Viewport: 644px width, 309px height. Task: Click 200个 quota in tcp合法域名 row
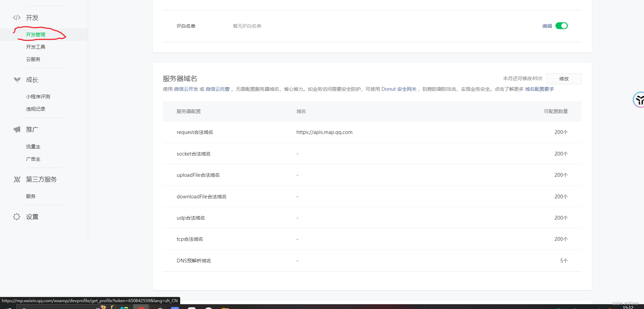(x=561, y=239)
